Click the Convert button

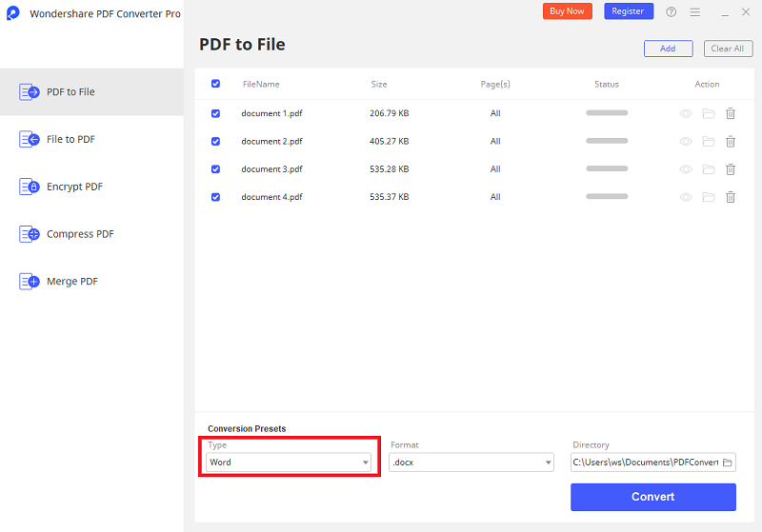pyautogui.click(x=653, y=497)
